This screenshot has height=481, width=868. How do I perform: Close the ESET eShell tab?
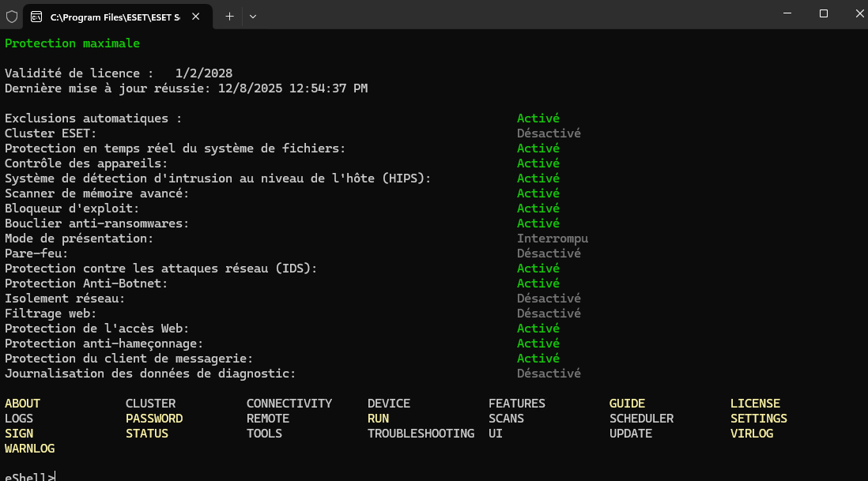tap(196, 16)
